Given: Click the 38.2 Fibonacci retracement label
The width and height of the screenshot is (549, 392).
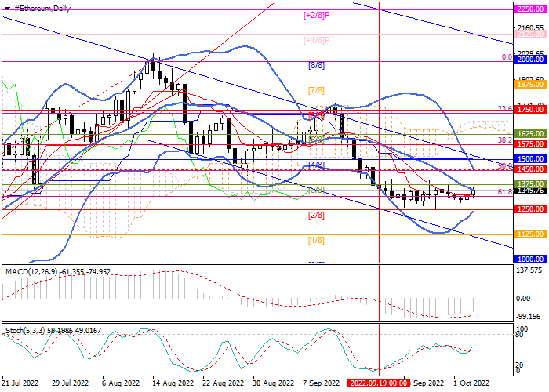Looking at the screenshot, I should [505, 139].
